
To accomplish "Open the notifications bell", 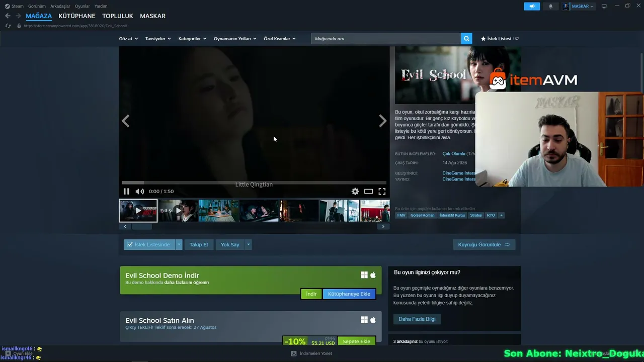I will coord(550,6).
